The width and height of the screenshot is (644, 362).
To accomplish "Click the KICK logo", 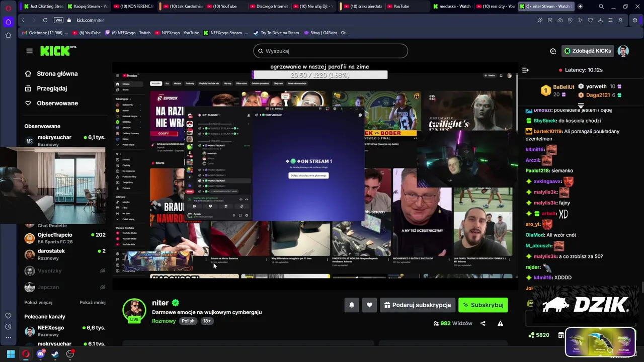I will pos(58,51).
